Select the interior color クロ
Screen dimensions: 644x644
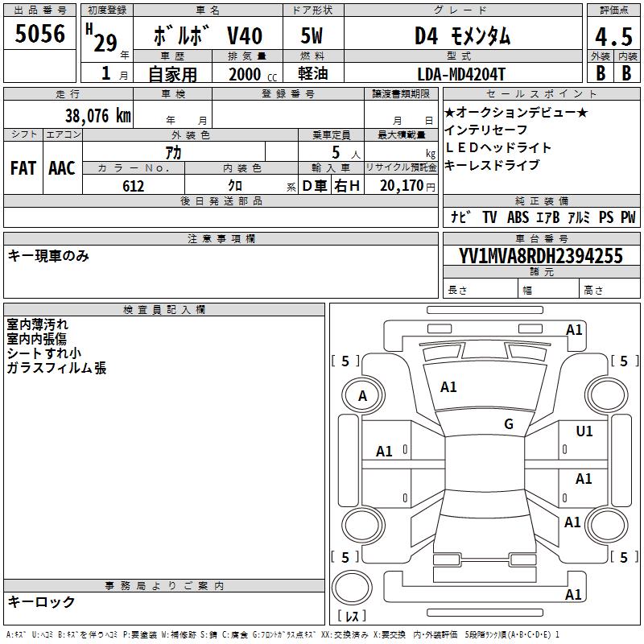235,186
